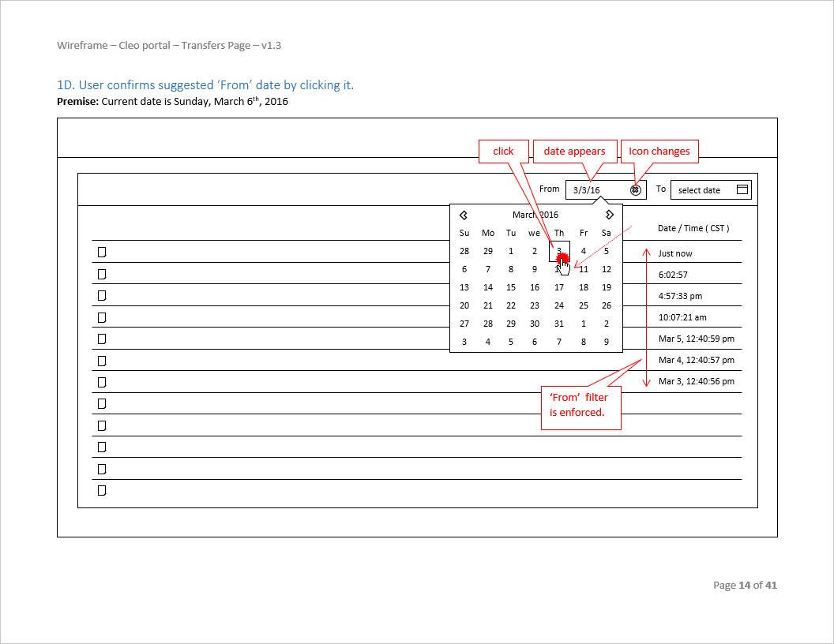
Task: Select day 15 in the calendar
Action: pos(511,287)
